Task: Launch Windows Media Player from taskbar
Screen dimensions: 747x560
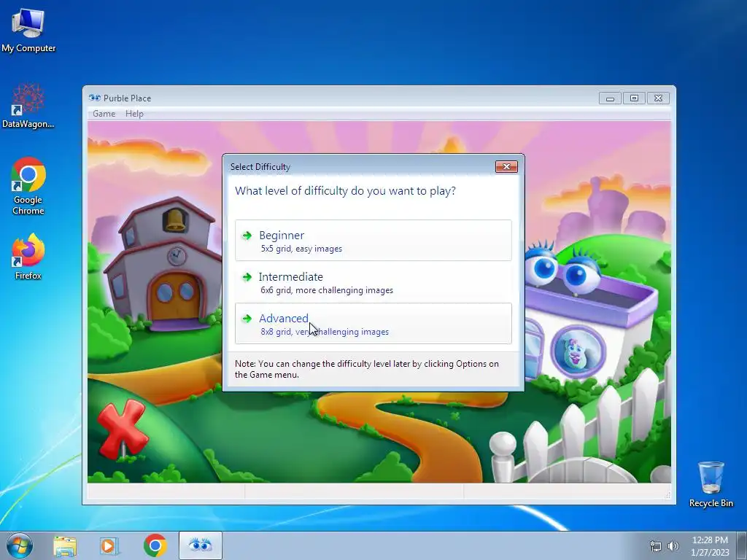Action: point(109,545)
